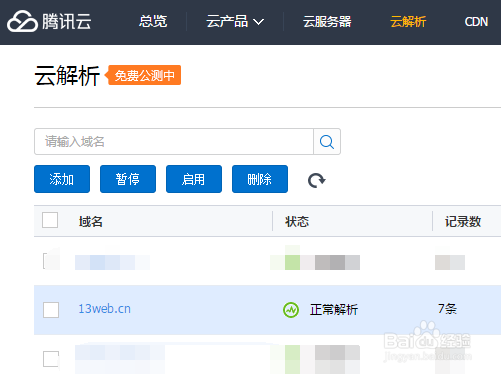Open the 总览 overview menu item
Screen dimensions: 501x374
(x=153, y=22)
